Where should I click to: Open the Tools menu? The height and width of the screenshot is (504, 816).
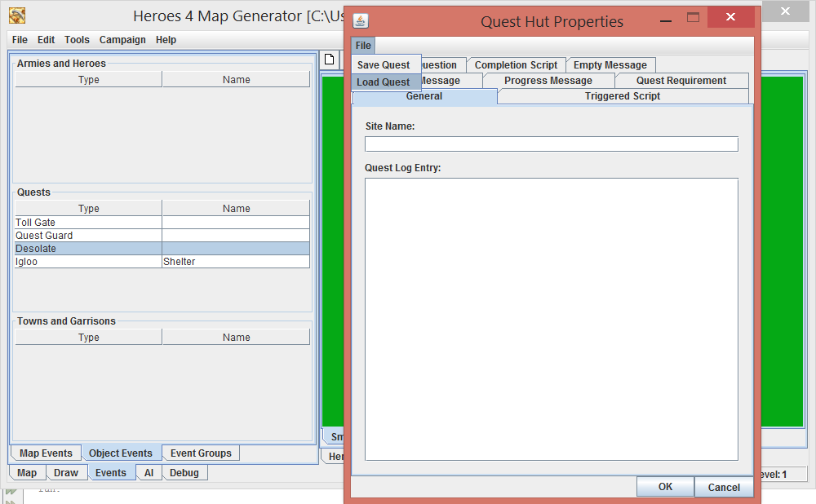(x=77, y=39)
